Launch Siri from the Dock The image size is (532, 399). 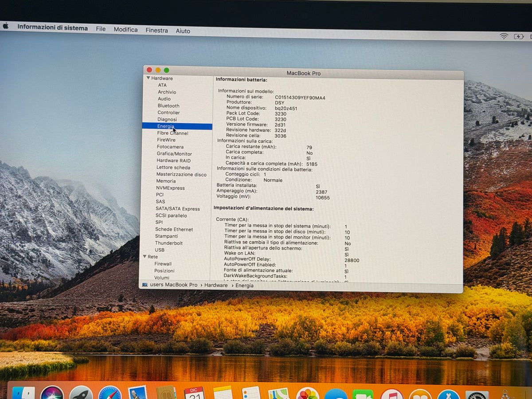pyautogui.click(x=52, y=393)
